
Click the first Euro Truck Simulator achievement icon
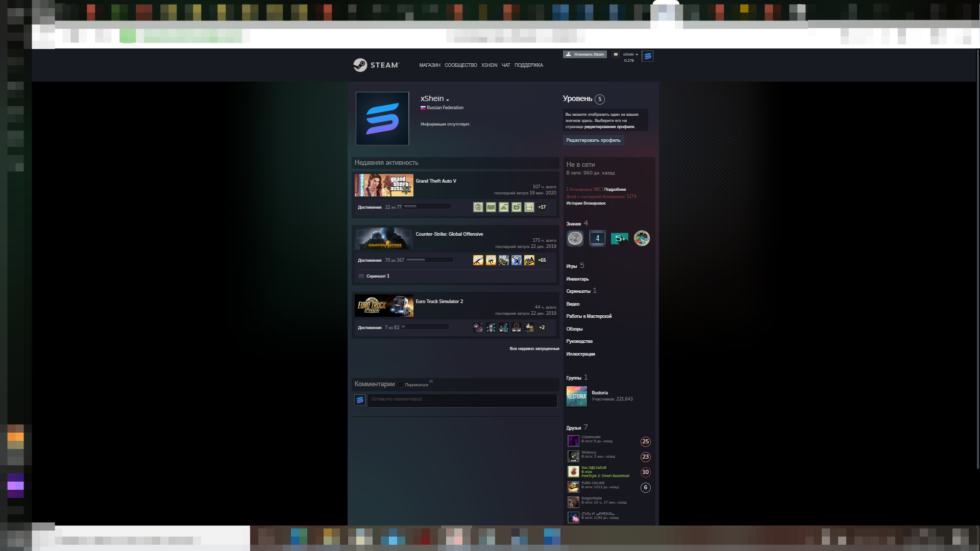478,328
